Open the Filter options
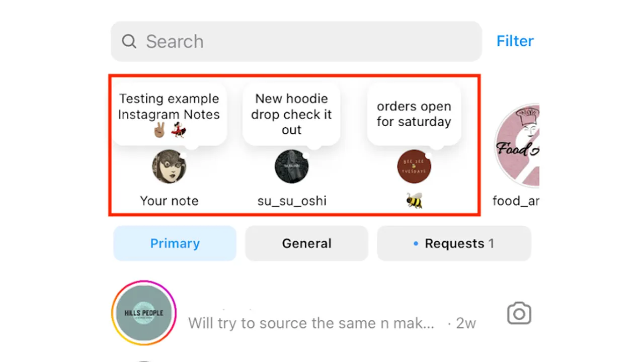This screenshot has width=644, height=362. 515,41
